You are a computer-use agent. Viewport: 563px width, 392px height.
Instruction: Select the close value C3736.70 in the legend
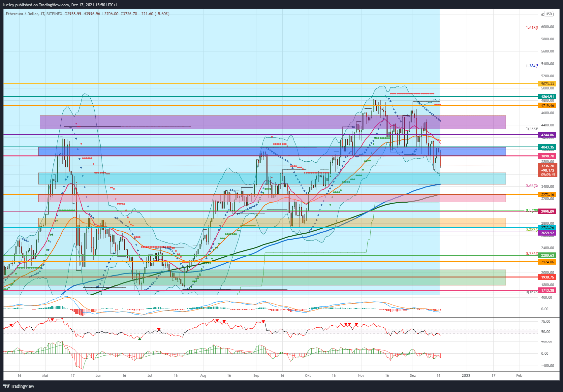click(x=129, y=14)
